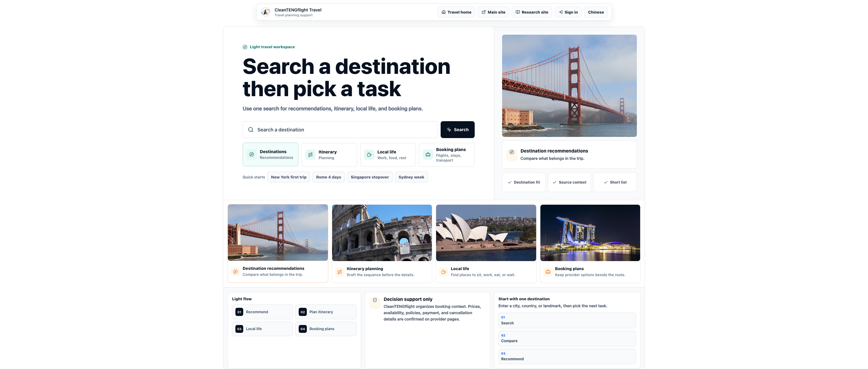Click the 04 badge beside Booking plans
The image size is (868, 369).
click(x=303, y=329)
